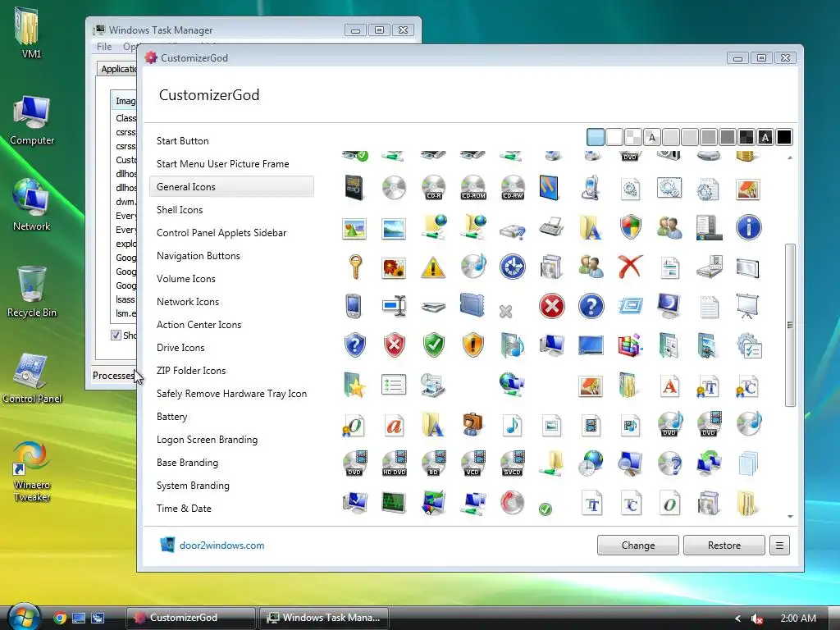Image resolution: width=840 pixels, height=630 pixels.
Task: Pick the red circle error icon
Action: point(552,307)
